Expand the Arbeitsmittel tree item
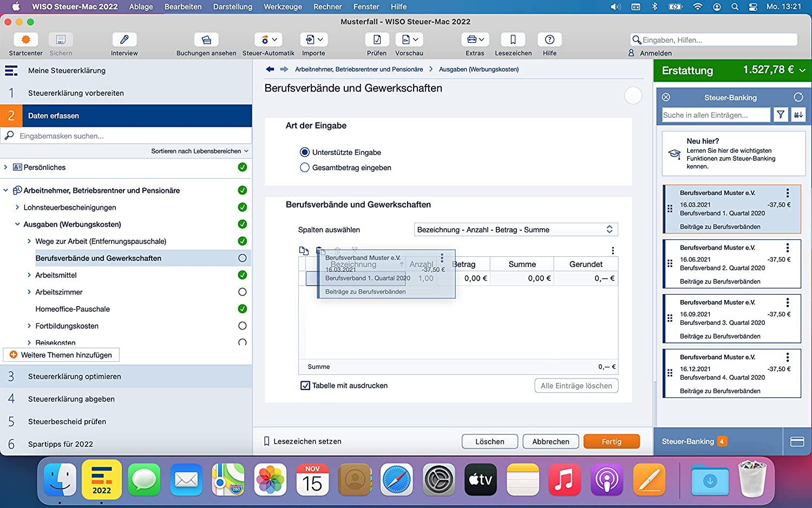Image resolution: width=812 pixels, height=508 pixels. point(29,275)
